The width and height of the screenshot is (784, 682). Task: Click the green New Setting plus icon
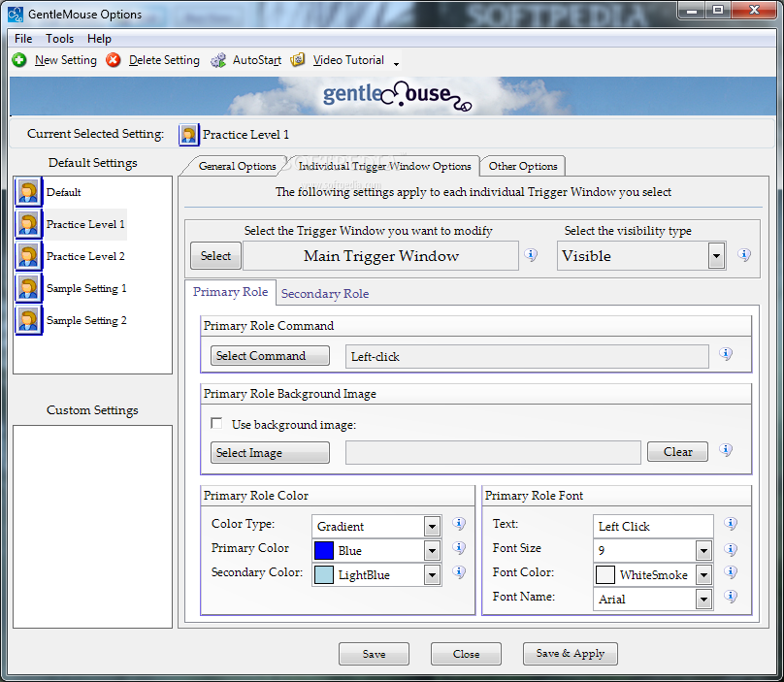19,60
